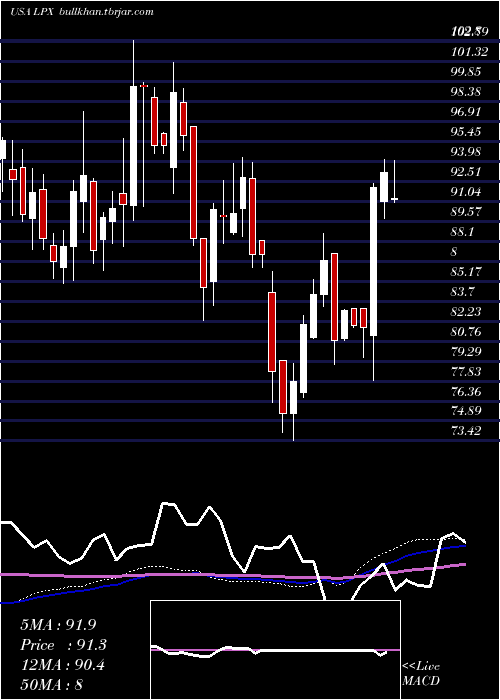Click the 92.51 price axis label

coord(468,172)
